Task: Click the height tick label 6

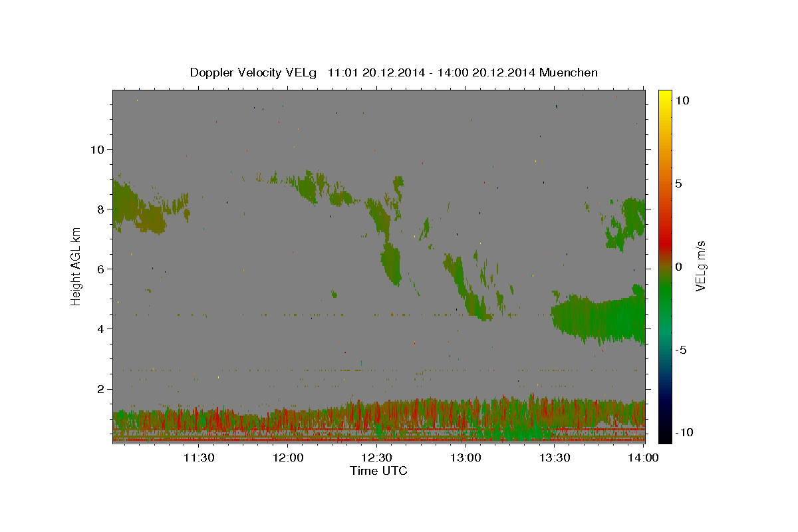Action: [x=101, y=269]
